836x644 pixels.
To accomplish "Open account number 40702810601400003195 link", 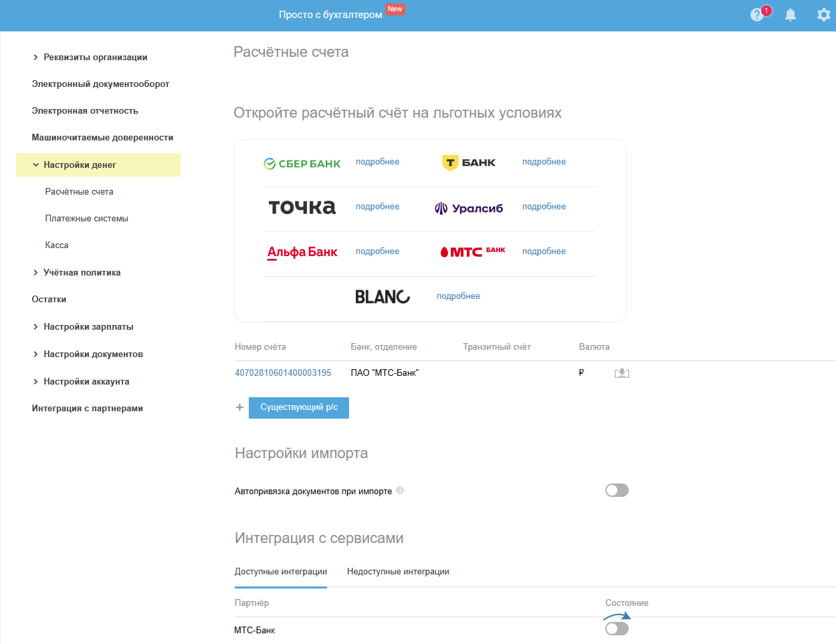I will (x=283, y=373).
